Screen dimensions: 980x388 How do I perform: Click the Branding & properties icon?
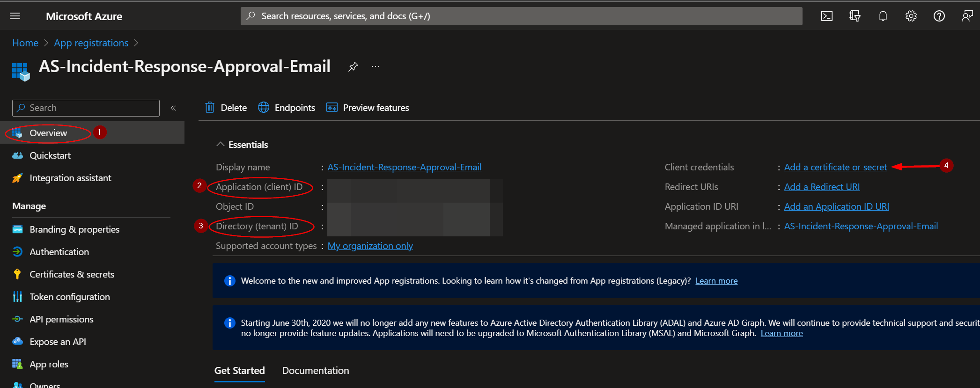[x=17, y=229]
